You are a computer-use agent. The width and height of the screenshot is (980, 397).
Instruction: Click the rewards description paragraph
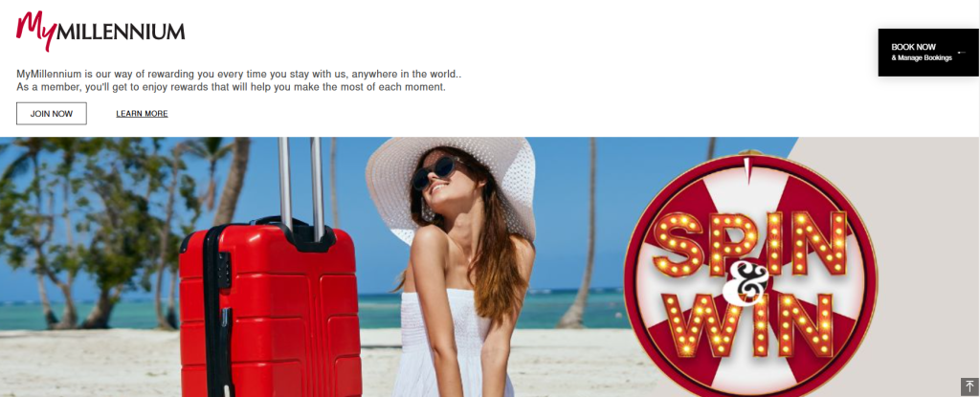[x=238, y=80]
